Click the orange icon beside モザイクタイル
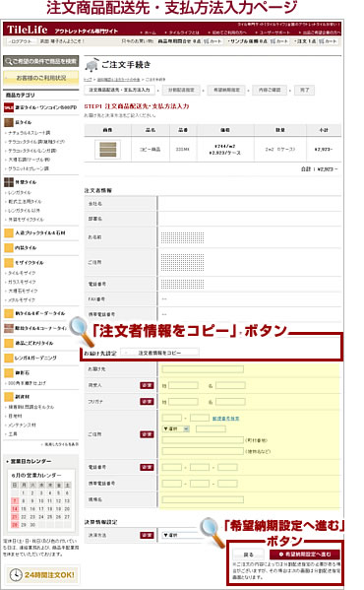The width and height of the screenshot is (364, 590). click(9, 262)
